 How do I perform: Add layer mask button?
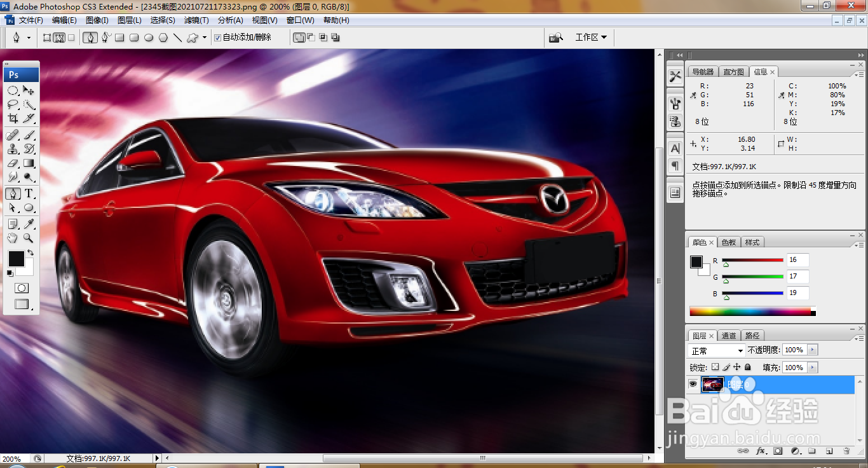[778, 451]
